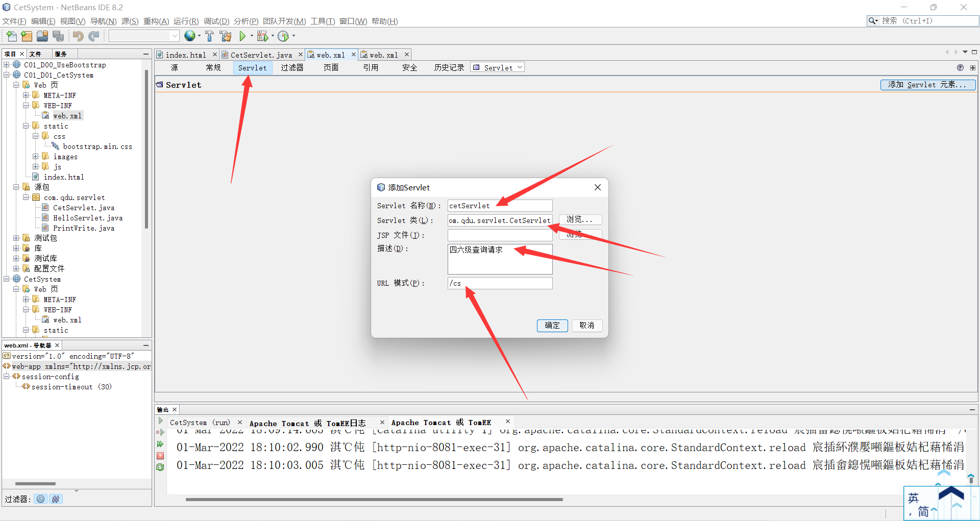Click the Clean and Build icon
The width and height of the screenshot is (980, 521).
226,36
